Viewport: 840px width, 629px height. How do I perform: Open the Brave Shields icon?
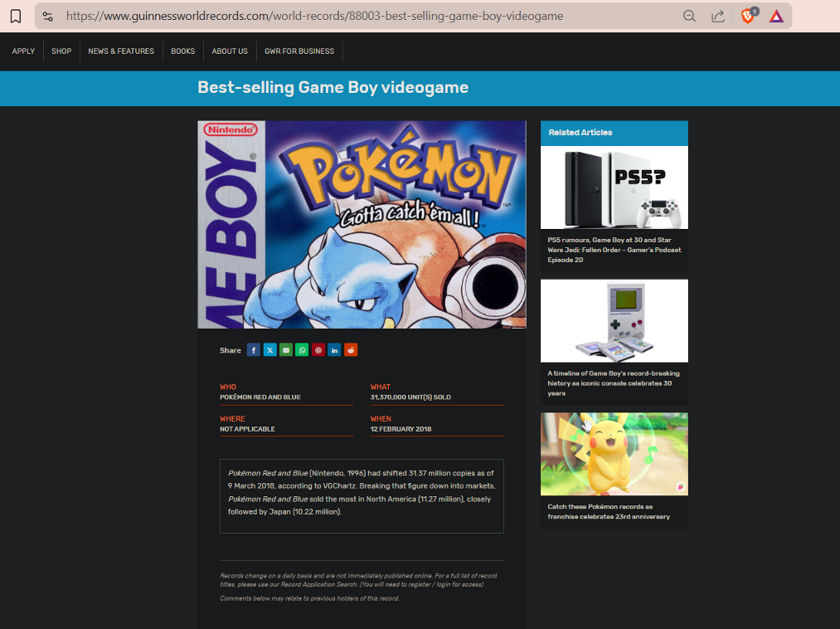[748, 16]
